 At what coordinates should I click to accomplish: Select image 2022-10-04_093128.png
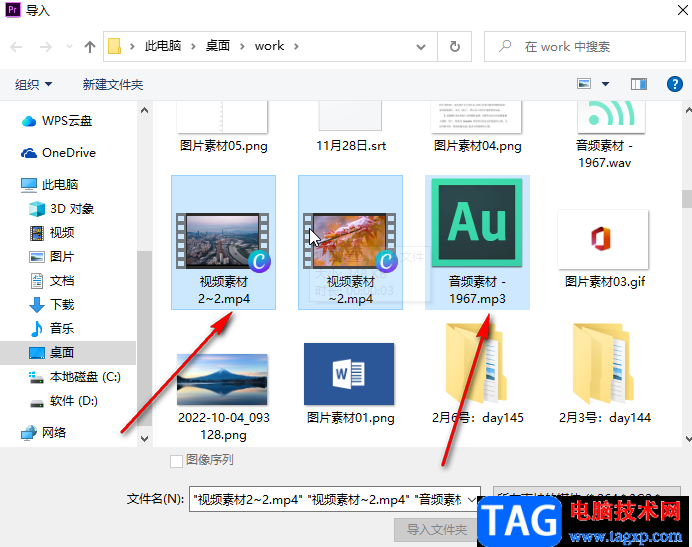(x=223, y=396)
